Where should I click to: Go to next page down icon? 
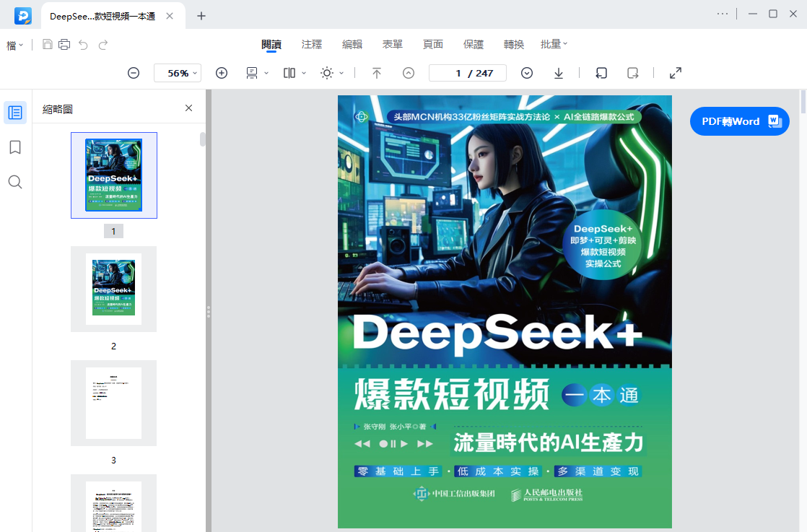pos(526,73)
